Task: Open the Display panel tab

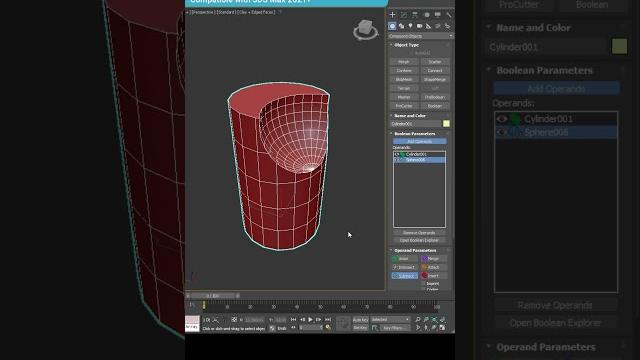Action: (438, 15)
